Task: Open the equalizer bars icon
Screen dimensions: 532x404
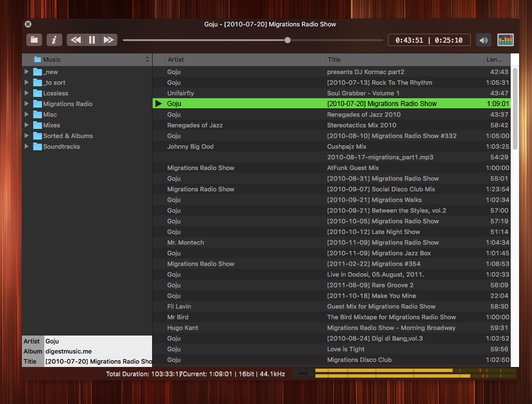Action: (x=505, y=40)
